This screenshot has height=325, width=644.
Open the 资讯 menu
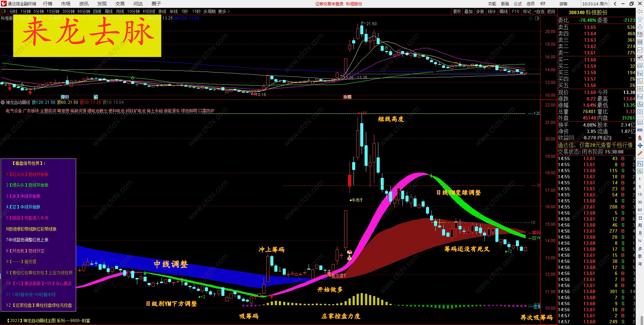(84, 4)
